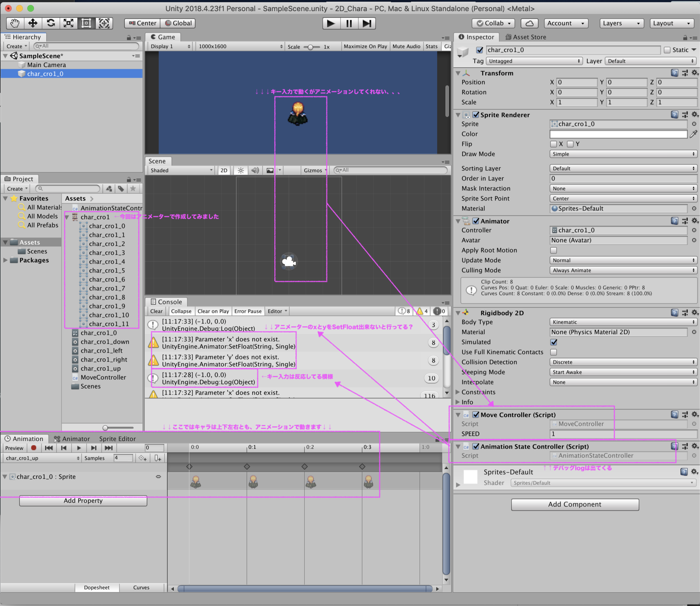The height and width of the screenshot is (606, 700).
Task: Click the Pause button
Action: [x=349, y=23]
